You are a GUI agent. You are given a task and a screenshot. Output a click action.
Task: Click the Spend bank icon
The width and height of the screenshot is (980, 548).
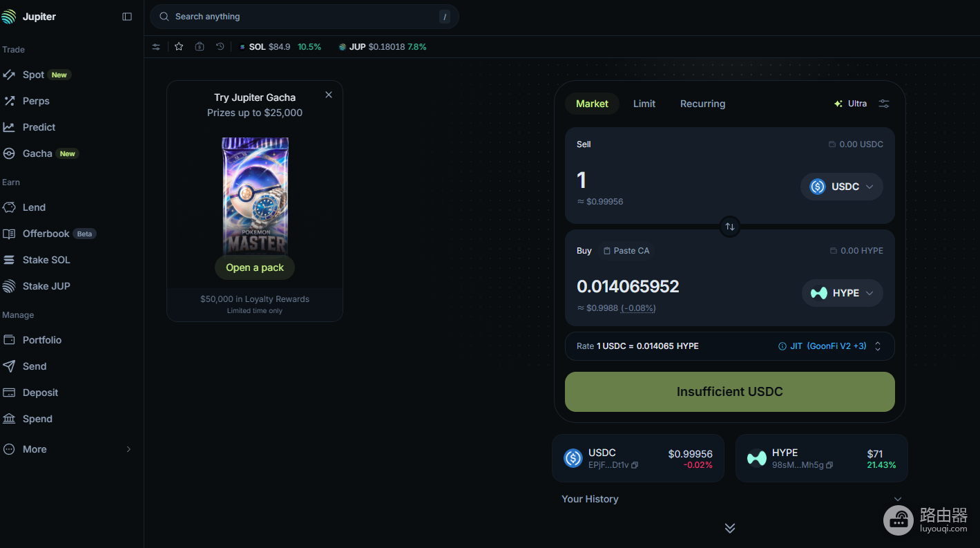9,419
